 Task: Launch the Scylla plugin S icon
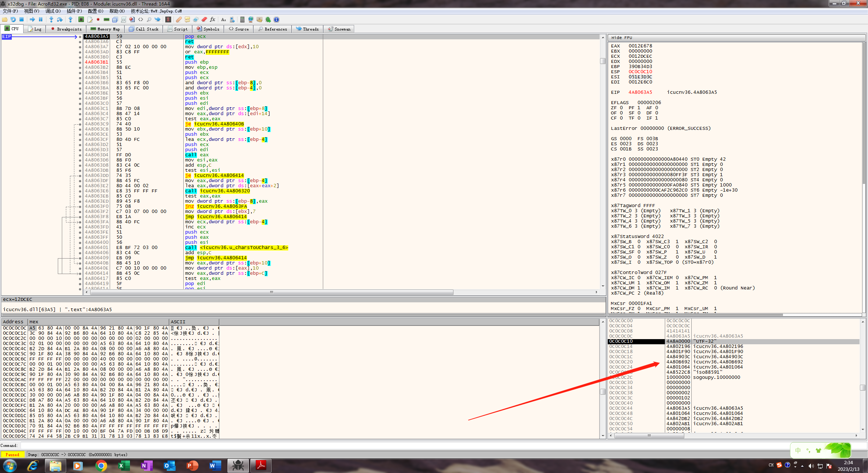168,19
